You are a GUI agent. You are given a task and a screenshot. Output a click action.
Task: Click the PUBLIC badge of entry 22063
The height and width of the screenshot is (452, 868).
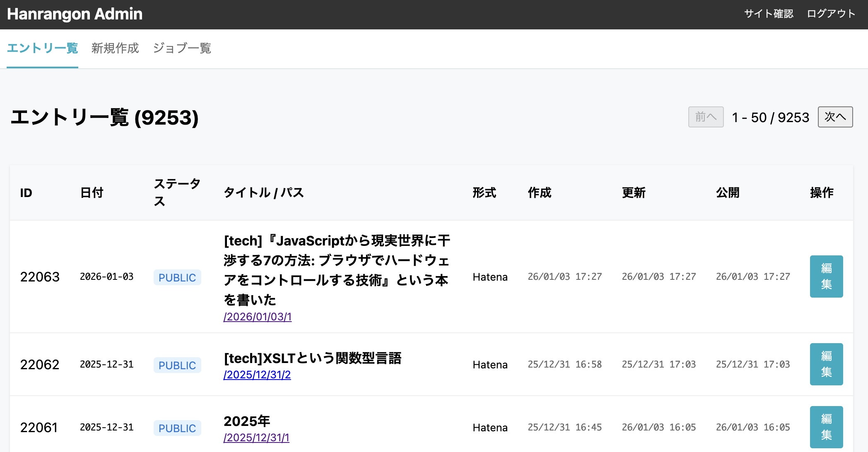pos(177,277)
